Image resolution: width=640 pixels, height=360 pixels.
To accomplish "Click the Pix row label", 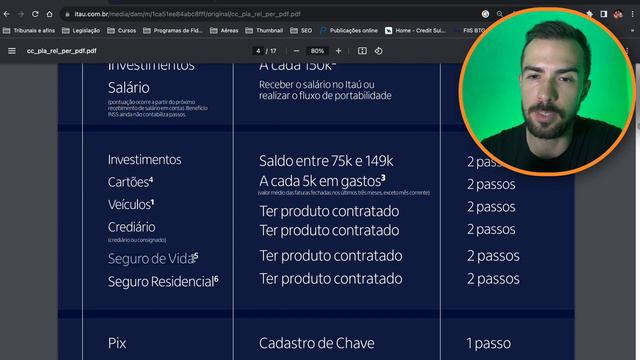I will tap(117, 343).
